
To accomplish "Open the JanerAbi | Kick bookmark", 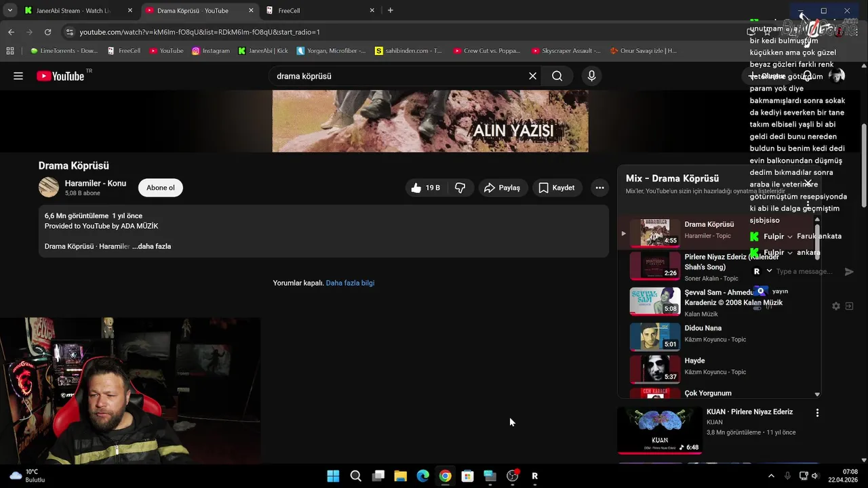I will pos(263,50).
